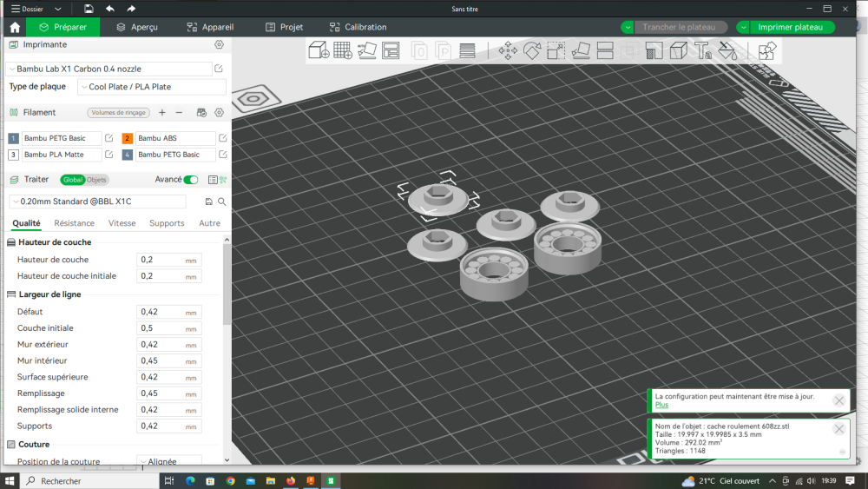Click the Auto orient toolbar icon

(366, 50)
